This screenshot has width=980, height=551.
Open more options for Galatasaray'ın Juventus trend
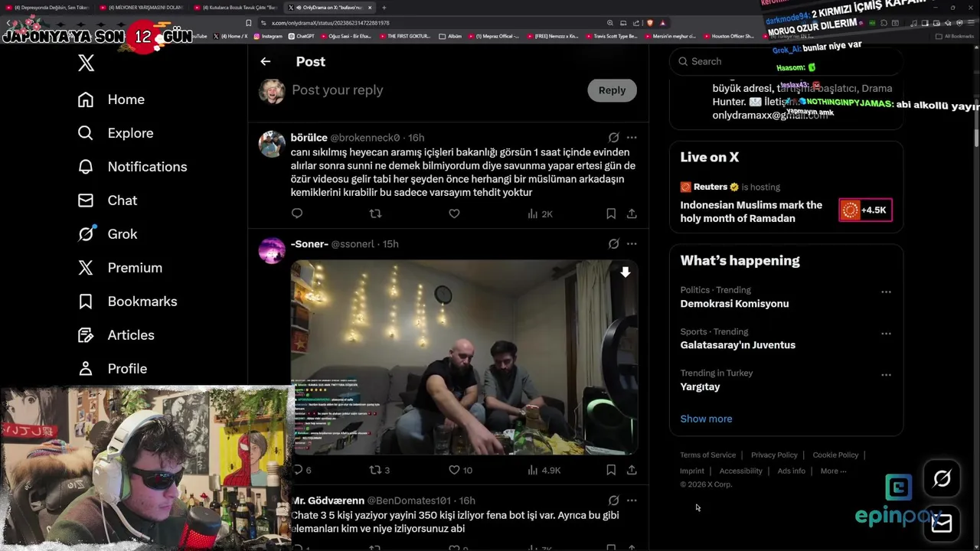(886, 334)
